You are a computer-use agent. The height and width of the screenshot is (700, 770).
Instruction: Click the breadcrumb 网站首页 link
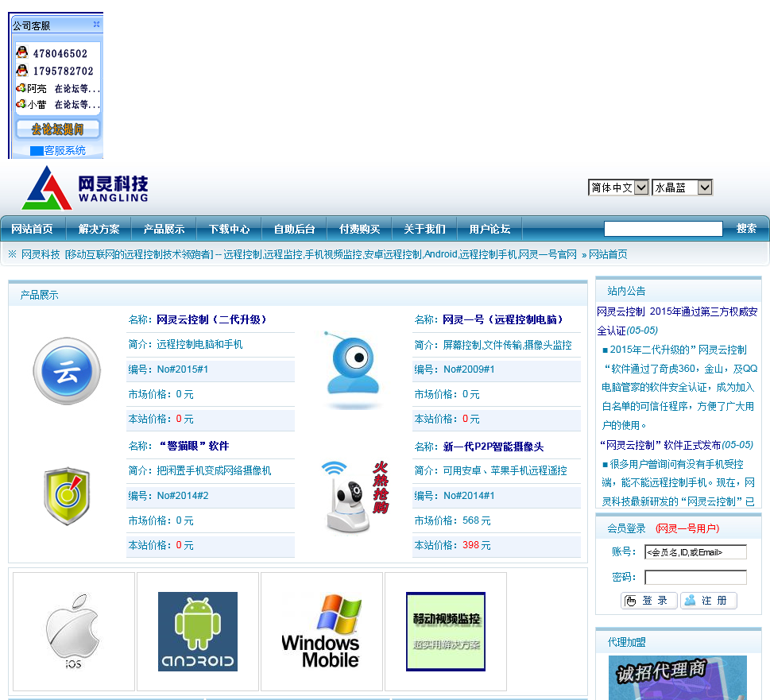[x=608, y=254]
